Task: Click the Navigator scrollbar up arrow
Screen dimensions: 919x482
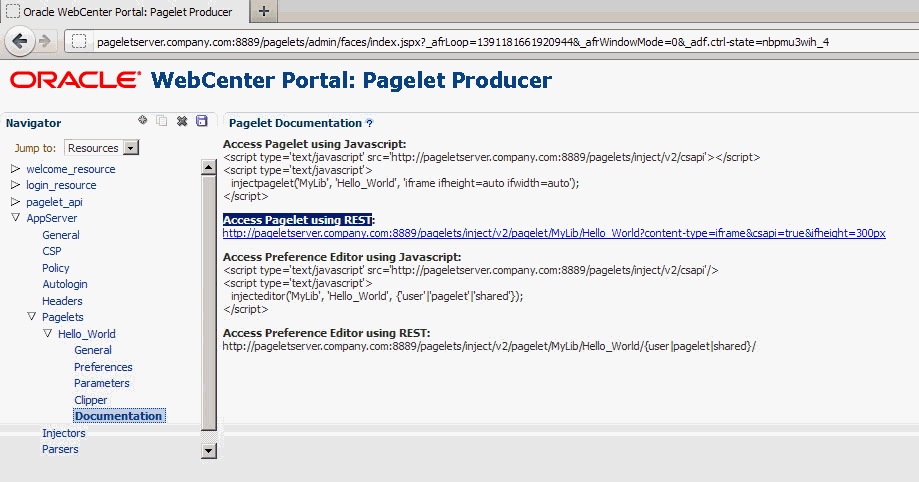Action: click(209, 167)
